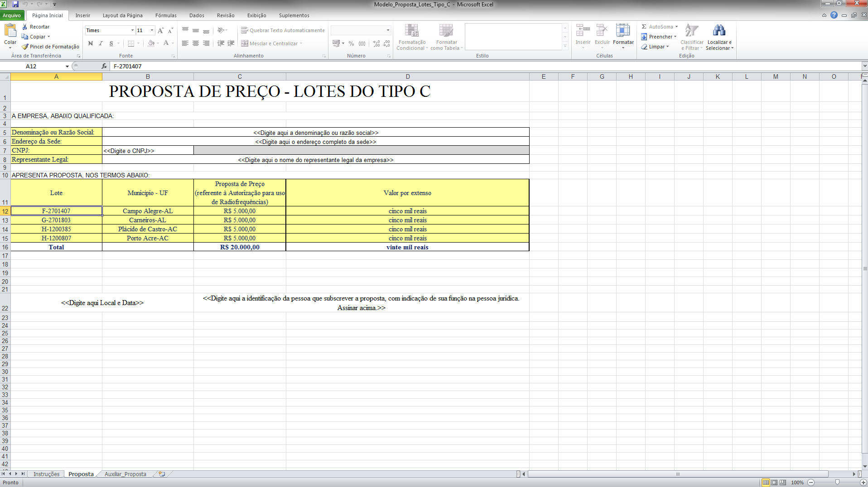Click Quebrar Texto Automaticamente

click(283, 30)
